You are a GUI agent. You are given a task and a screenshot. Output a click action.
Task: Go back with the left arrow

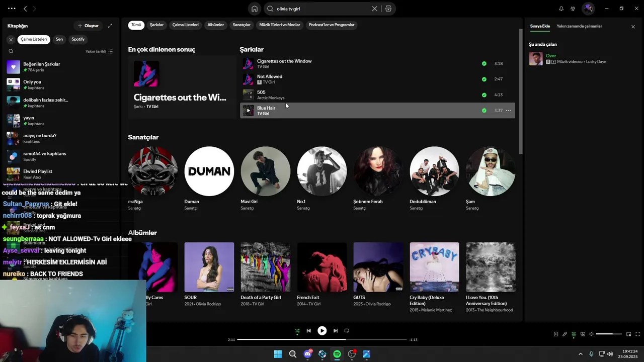pos(25,9)
